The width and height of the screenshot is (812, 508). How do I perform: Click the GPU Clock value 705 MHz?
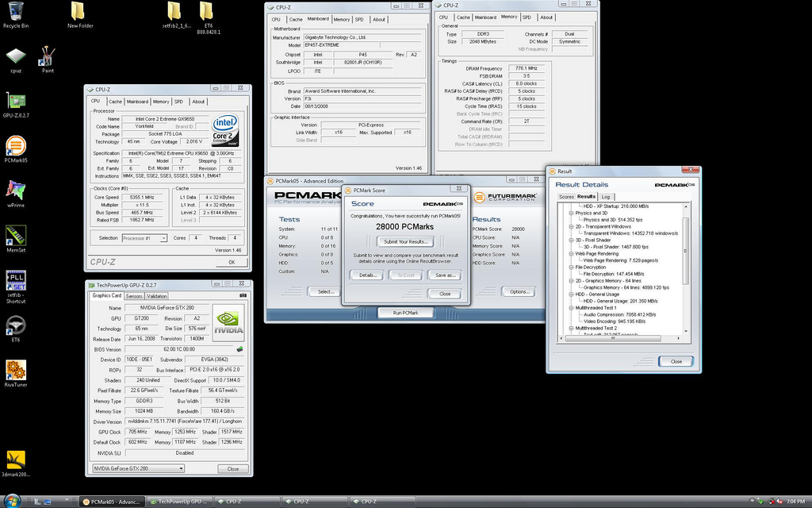(138, 432)
